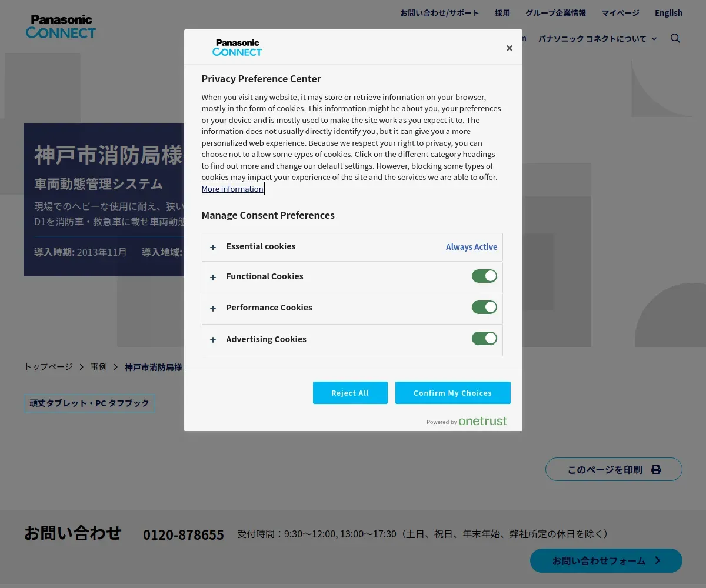Viewport: 706px width, 588px height.
Task: Open the More information link
Action: coord(232,189)
